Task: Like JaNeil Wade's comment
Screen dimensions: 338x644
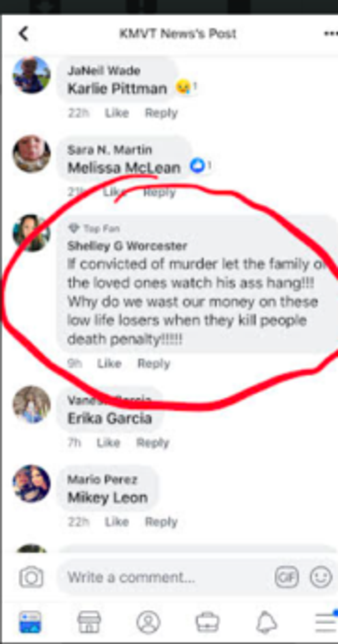Action: tap(117, 113)
